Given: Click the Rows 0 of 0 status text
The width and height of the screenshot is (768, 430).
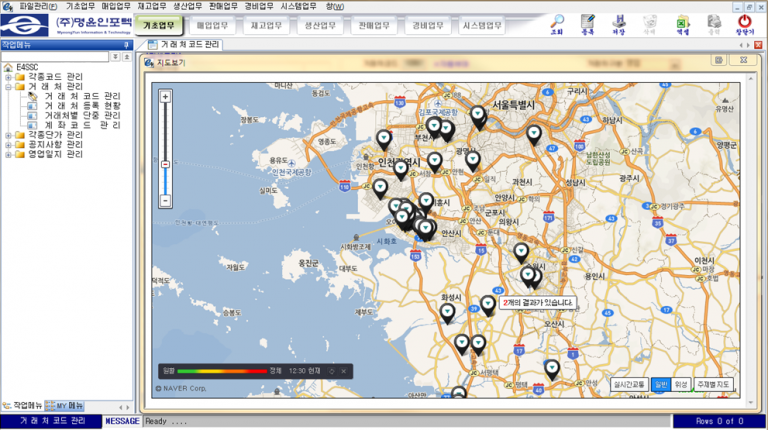Looking at the screenshot, I should pos(719,421).
